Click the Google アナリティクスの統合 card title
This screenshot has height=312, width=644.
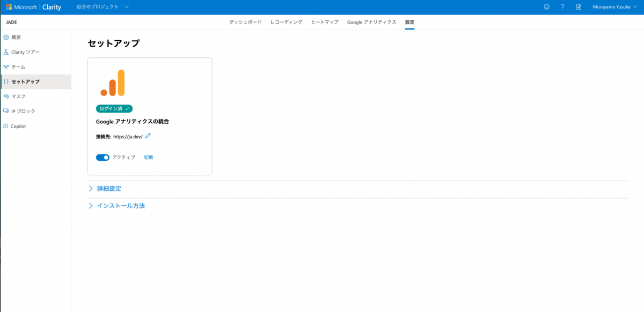point(133,122)
